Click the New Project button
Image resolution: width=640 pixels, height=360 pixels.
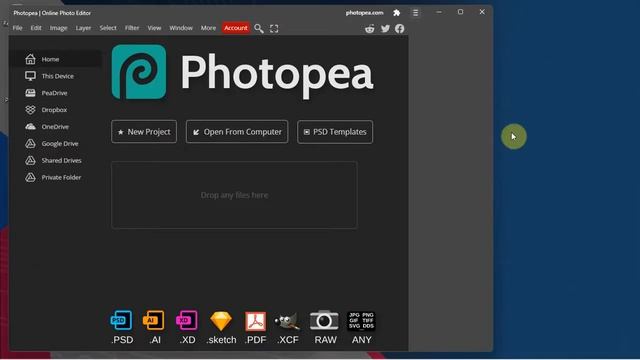click(x=144, y=132)
